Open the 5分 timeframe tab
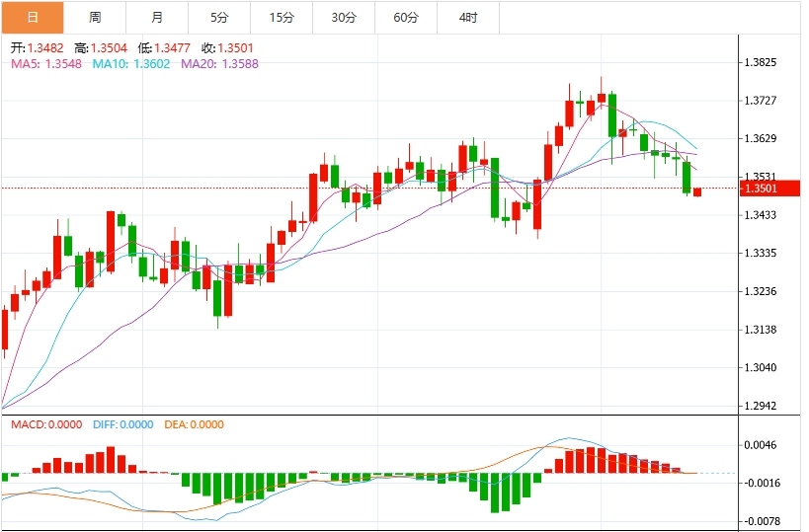Image resolution: width=809 pixels, height=532 pixels. coord(219,18)
